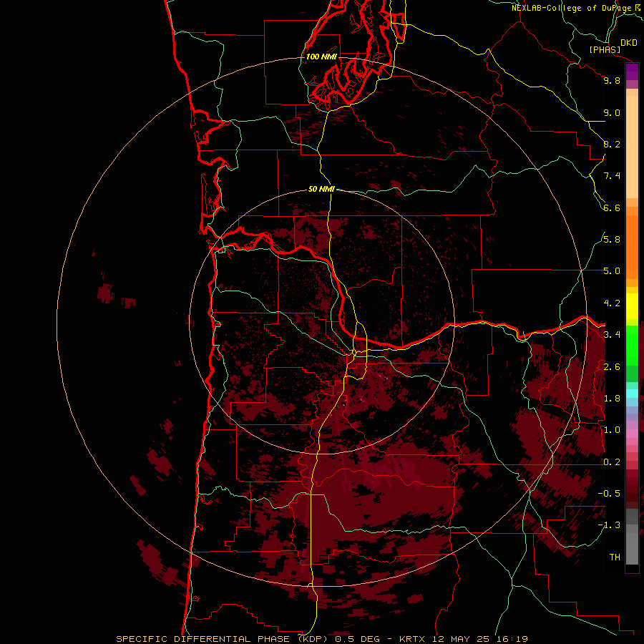
Task: Click the Specific Differential Phase (KDP) title text
Action: (x=223, y=639)
